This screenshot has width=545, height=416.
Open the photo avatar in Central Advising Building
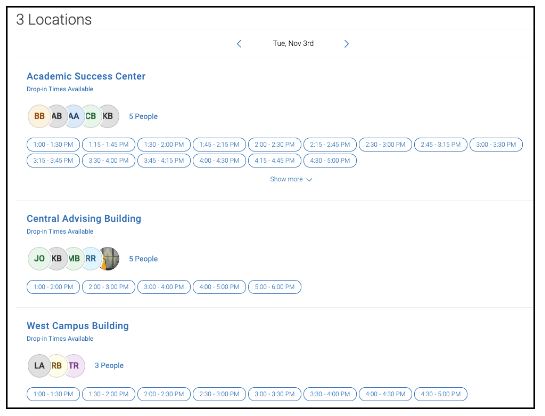[109, 258]
